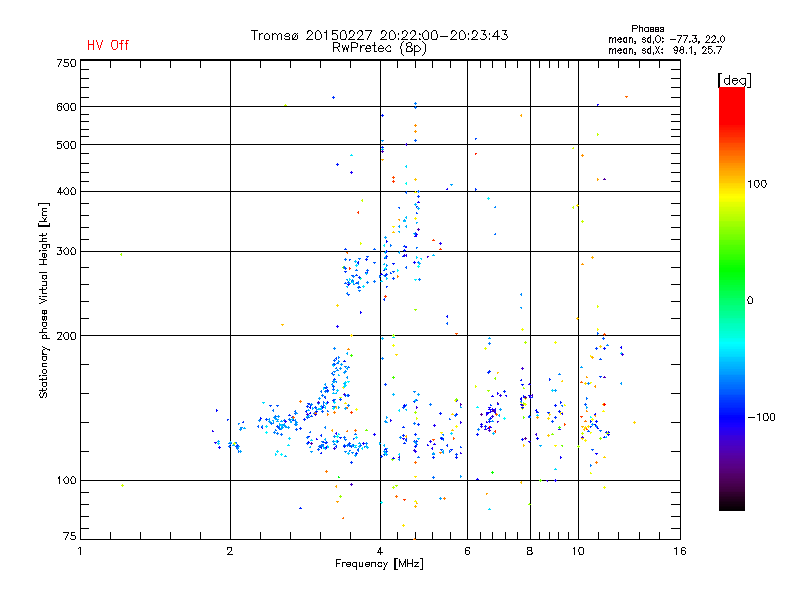This screenshot has height=600, width=800.
Task: Select the 'mean, sd,O: -77.3, 22.0' line
Action: [x=666, y=39]
